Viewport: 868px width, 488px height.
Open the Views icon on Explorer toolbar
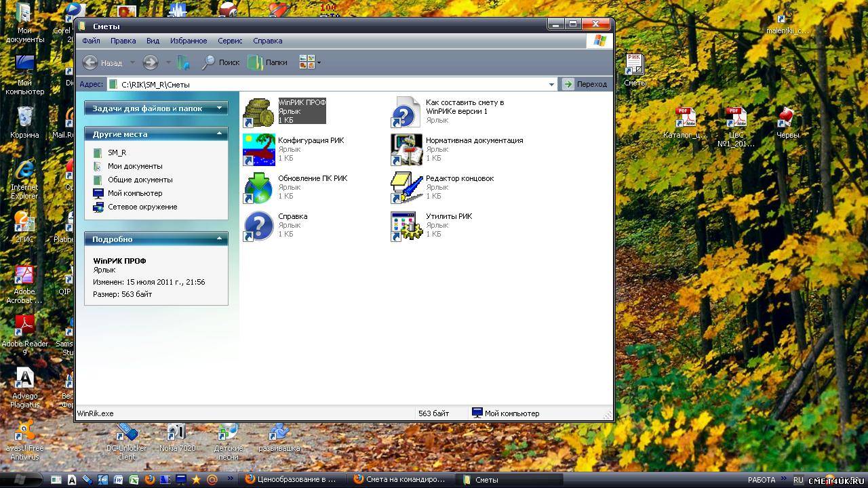[307, 62]
